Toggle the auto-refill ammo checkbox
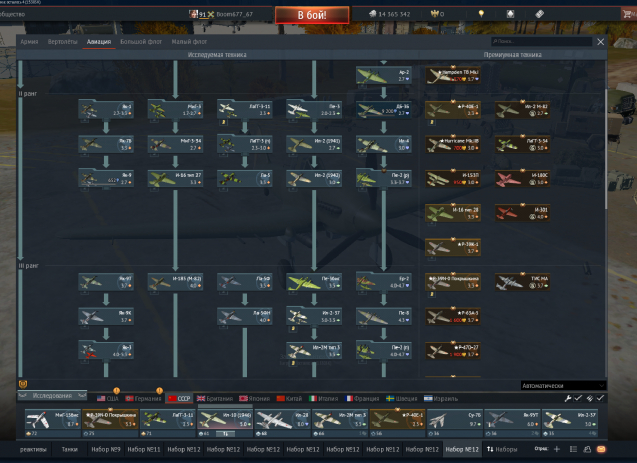Screen dimensions: 637x463 coord(600,398)
